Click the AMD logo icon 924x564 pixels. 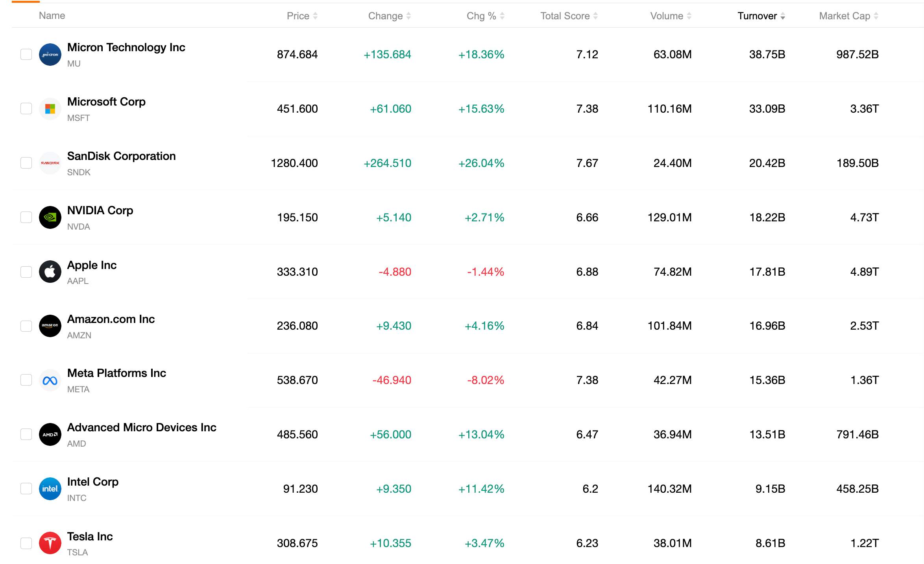[x=50, y=434]
